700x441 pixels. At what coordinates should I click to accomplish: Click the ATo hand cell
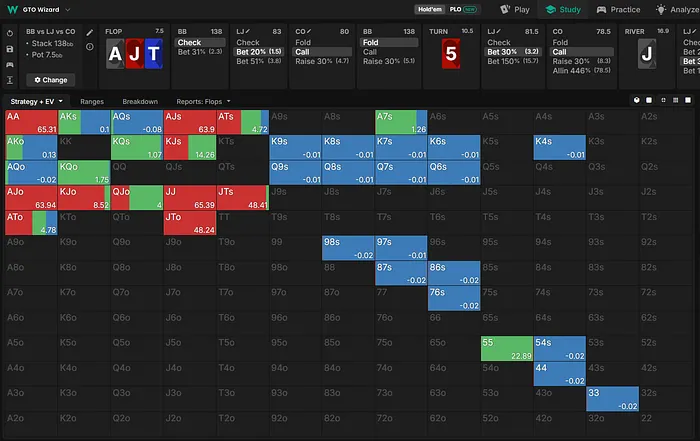[x=31, y=223]
